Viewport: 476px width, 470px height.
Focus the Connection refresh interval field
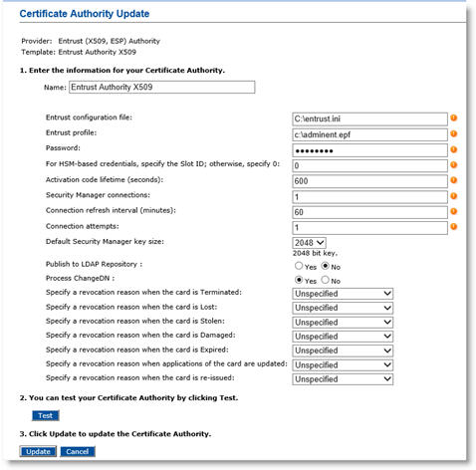point(369,212)
